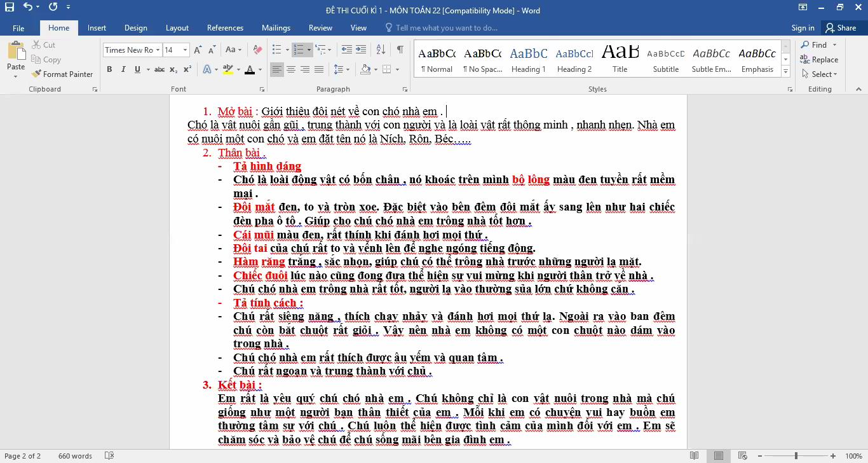Click the Share button

841,28
